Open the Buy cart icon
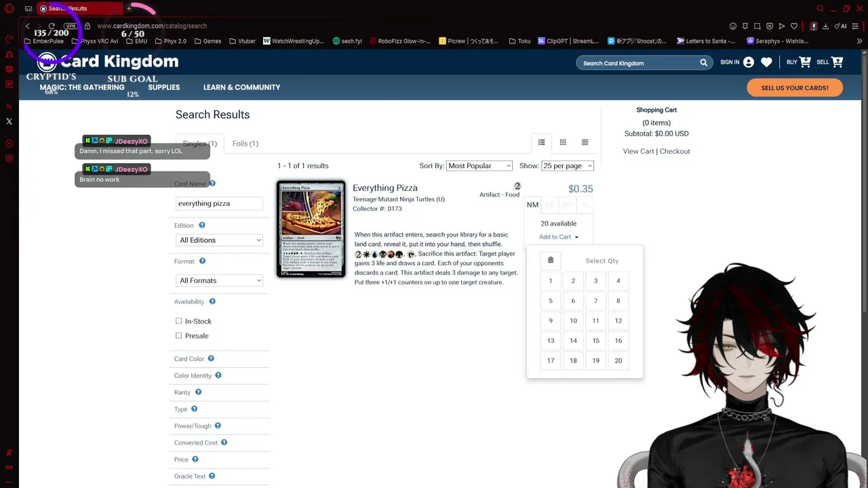This screenshot has height=488, width=868. click(805, 62)
